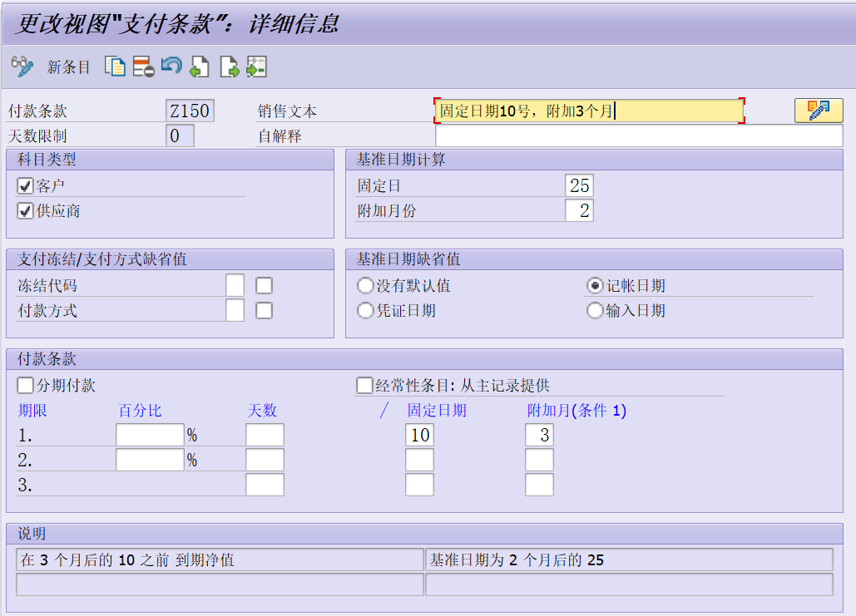Click row 2 固定日期 input field
Image resolution: width=856 pixels, height=616 pixels.
(x=420, y=460)
